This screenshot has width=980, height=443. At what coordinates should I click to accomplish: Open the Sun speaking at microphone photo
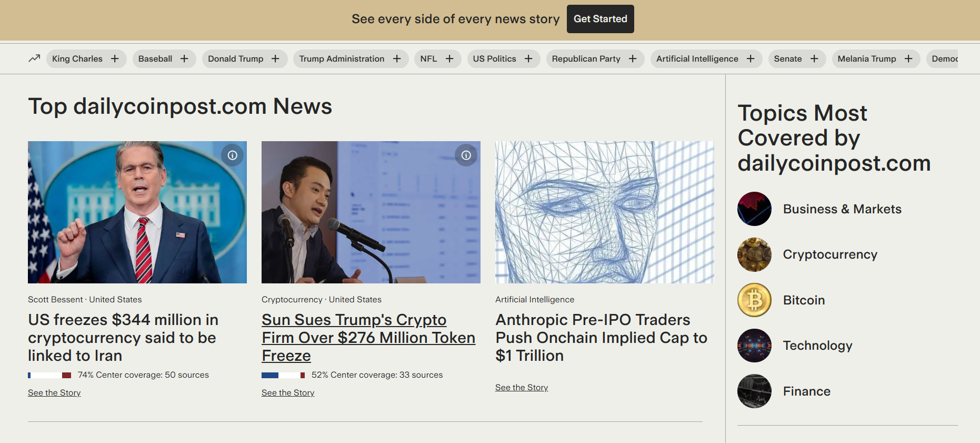(x=371, y=212)
